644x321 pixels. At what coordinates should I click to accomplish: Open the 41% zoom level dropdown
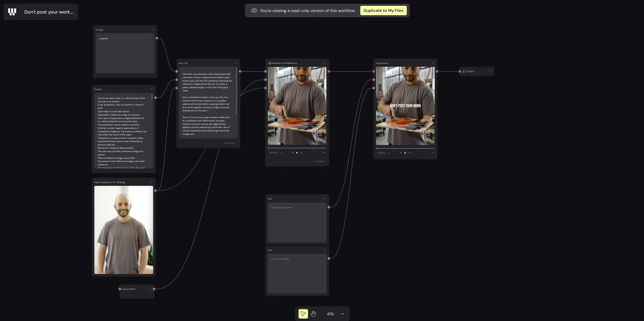(342, 314)
